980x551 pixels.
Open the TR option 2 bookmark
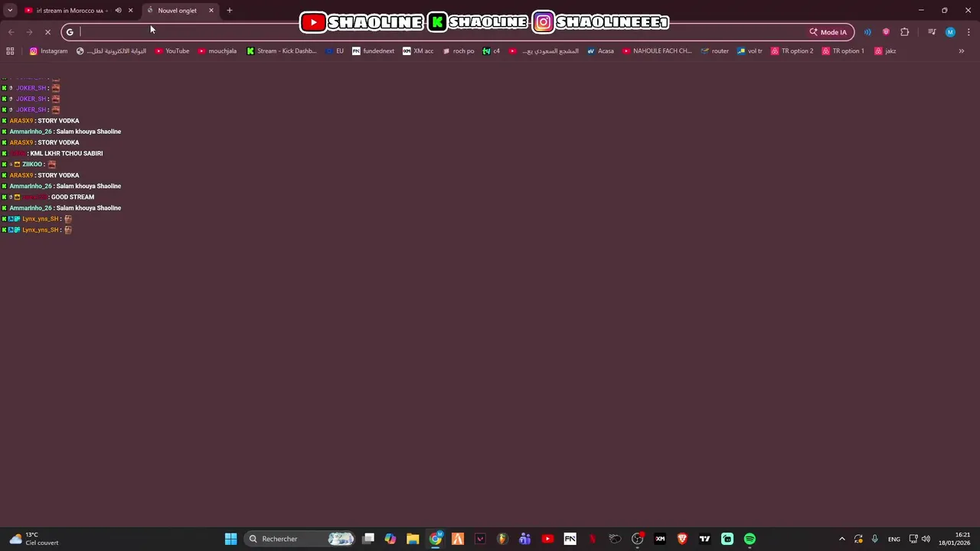(x=792, y=51)
